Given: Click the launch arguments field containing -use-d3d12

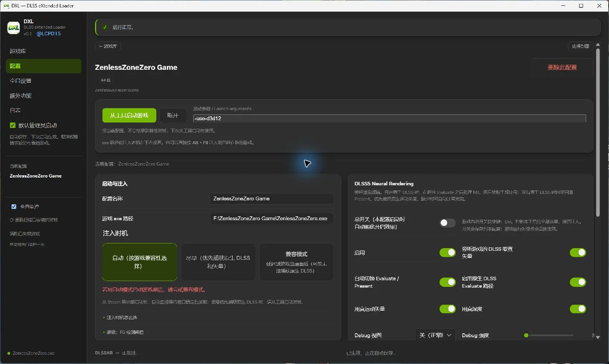Looking at the screenshot, I should pos(389,118).
